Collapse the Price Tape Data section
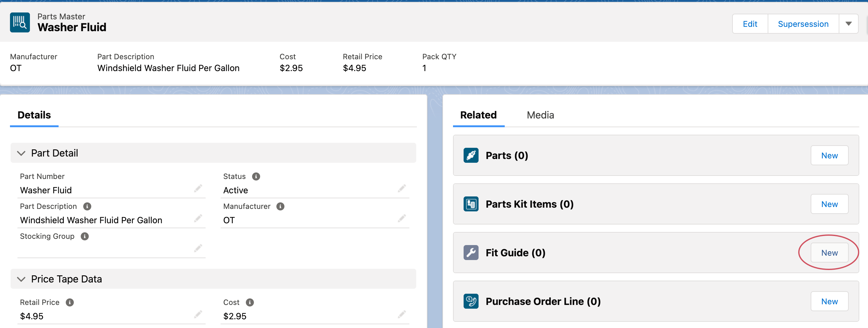 21,279
